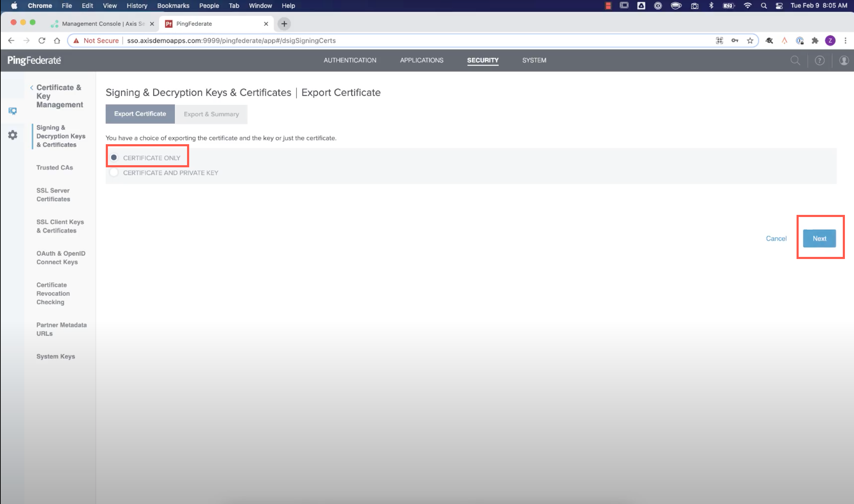Open the Authentication top navigation tab
The width and height of the screenshot is (854, 504).
350,60
